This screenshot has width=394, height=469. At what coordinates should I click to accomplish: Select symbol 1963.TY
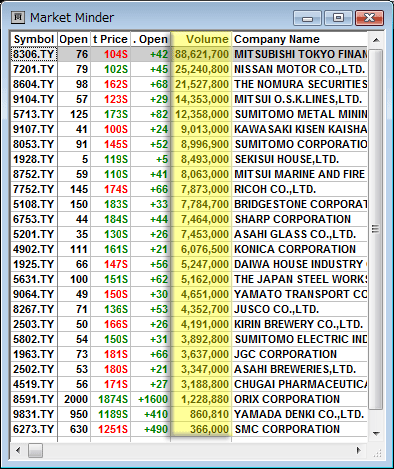point(33,354)
